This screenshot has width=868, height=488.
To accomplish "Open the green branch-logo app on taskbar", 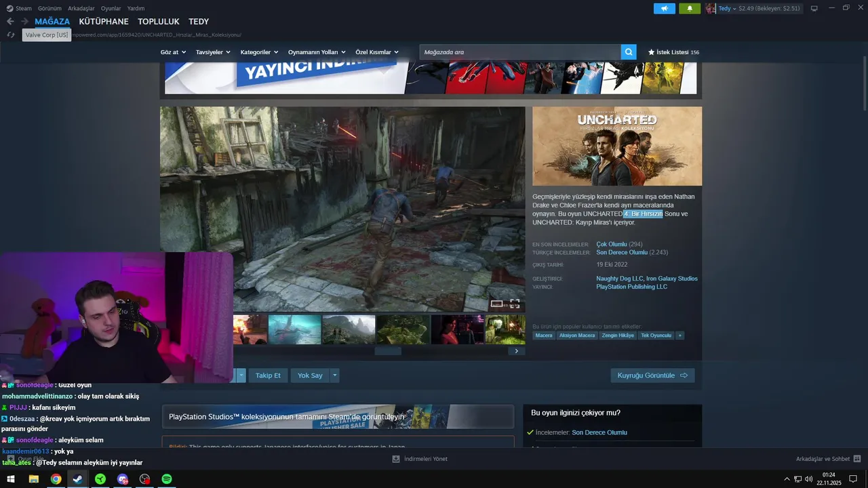I will pos(100,479).
